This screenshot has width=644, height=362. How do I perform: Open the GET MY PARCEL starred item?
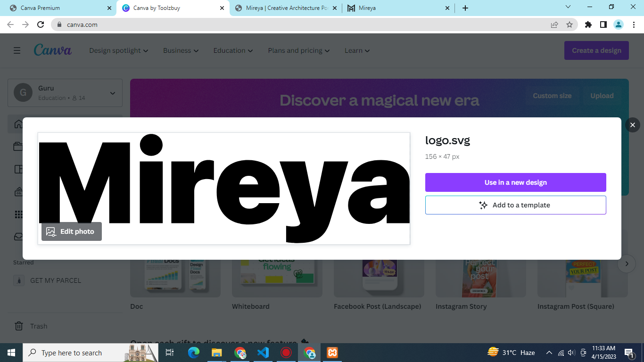point(55,280)
